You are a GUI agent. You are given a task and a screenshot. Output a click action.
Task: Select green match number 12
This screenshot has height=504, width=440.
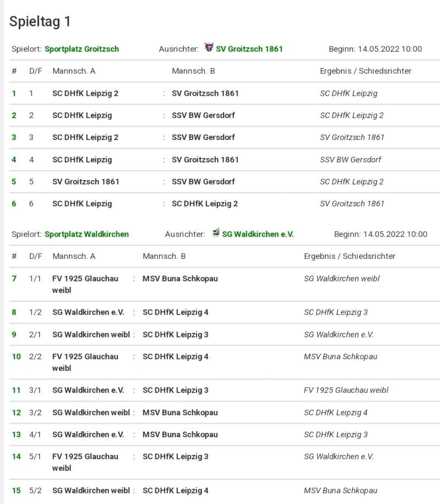point(17,413)
